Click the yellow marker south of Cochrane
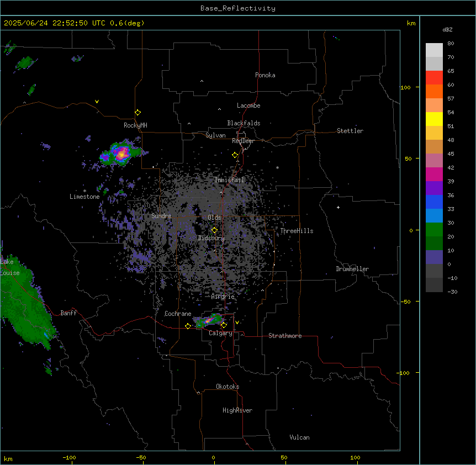Image resolution: width=476 pixels, height=465 pixels. tap(188, 326)
